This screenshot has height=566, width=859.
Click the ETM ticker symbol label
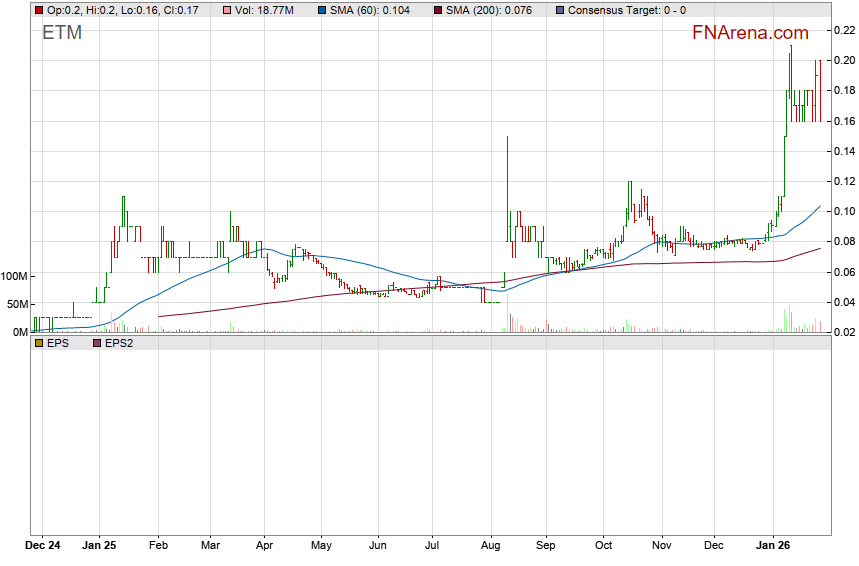tap(62, 33)
